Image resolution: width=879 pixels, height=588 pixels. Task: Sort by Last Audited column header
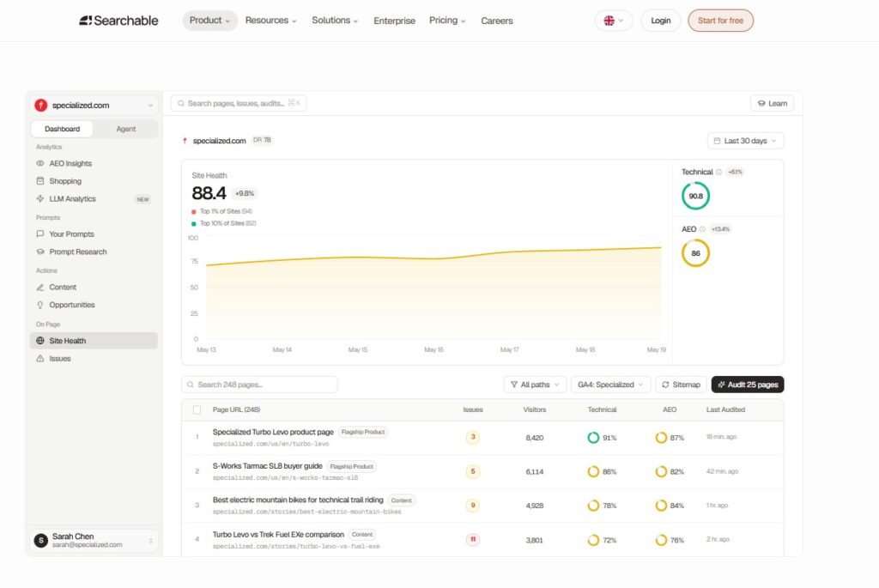pos(725,409)
